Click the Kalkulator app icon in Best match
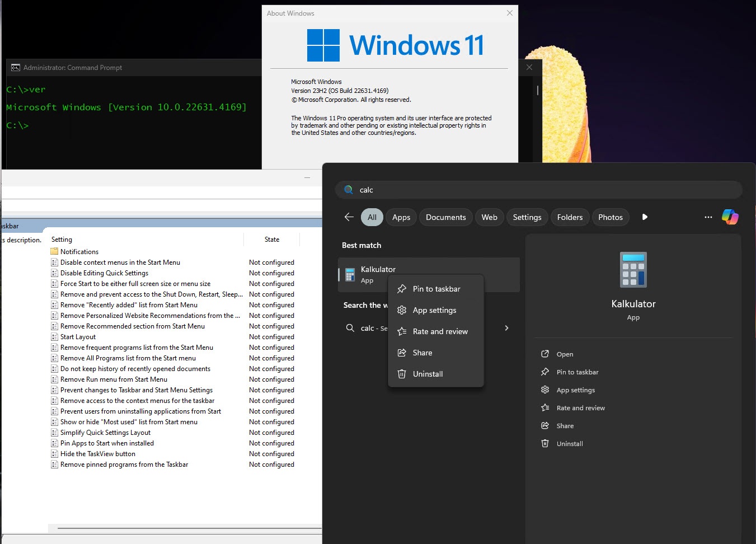756x544 pixels. click(350, 275)
